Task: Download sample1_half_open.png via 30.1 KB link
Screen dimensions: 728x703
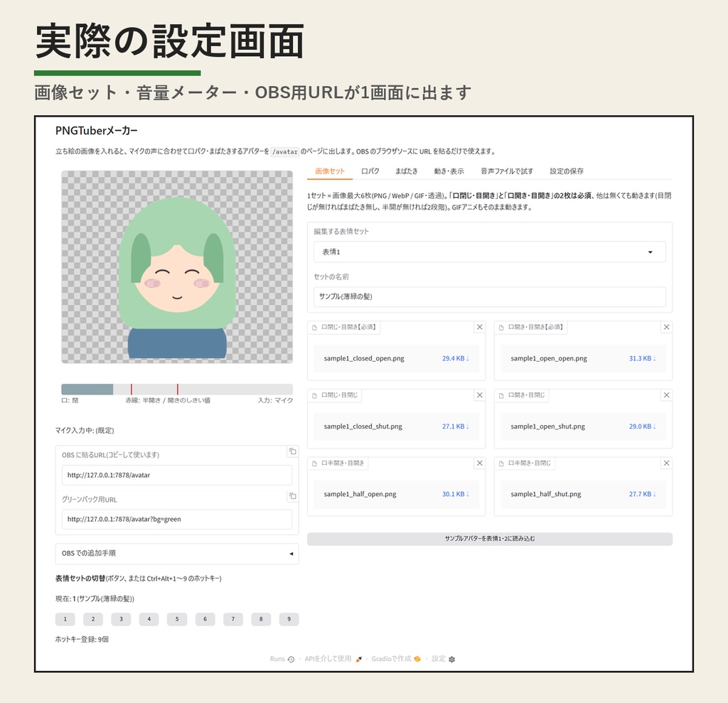Action: pyautogui.click(x=455, y=494)
